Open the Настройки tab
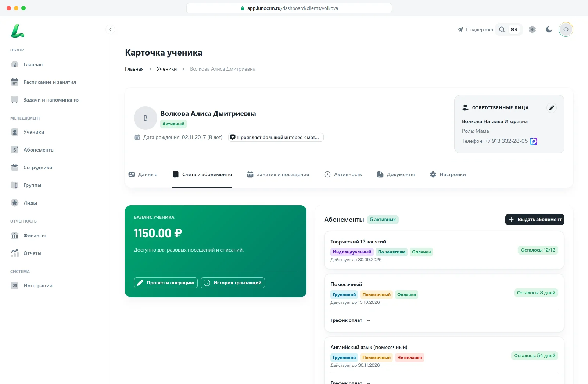588x384 pixels. (x=448, y=174)
